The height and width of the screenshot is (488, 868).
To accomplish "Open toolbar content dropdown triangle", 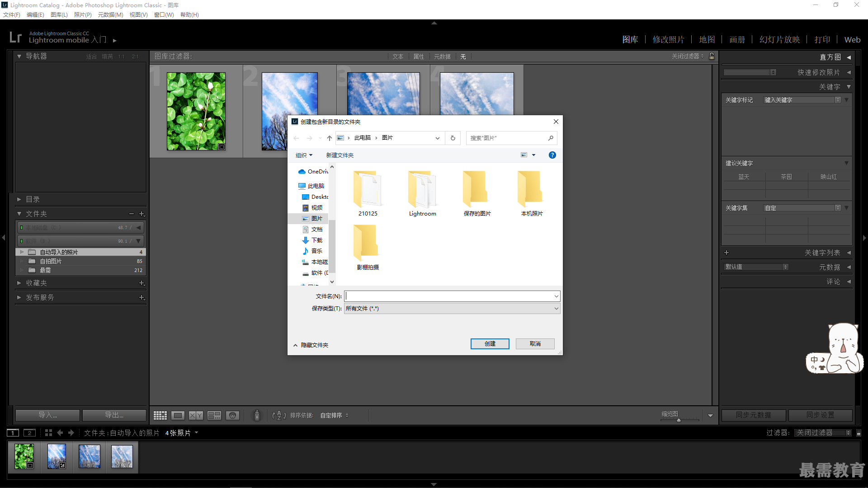I will coord(710,415).
